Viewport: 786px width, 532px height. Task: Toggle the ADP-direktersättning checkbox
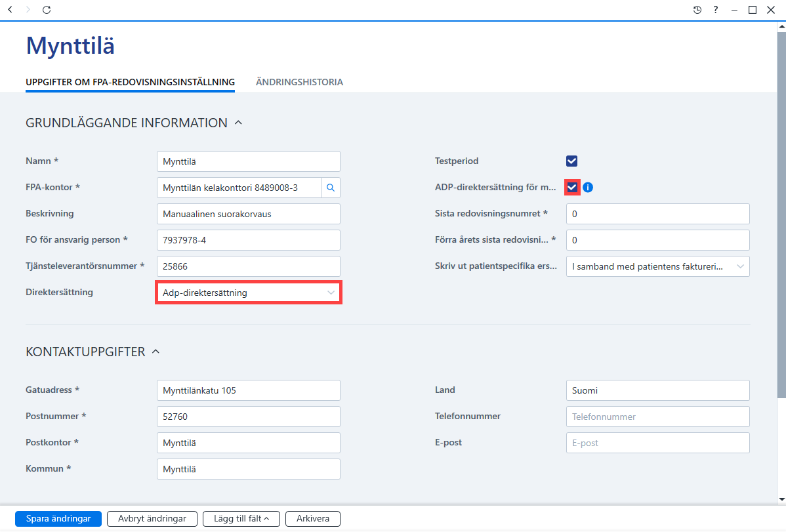click(572, 188)
